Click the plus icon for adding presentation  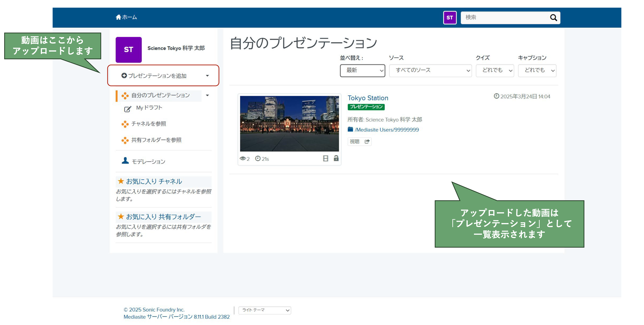click(124, 76)
